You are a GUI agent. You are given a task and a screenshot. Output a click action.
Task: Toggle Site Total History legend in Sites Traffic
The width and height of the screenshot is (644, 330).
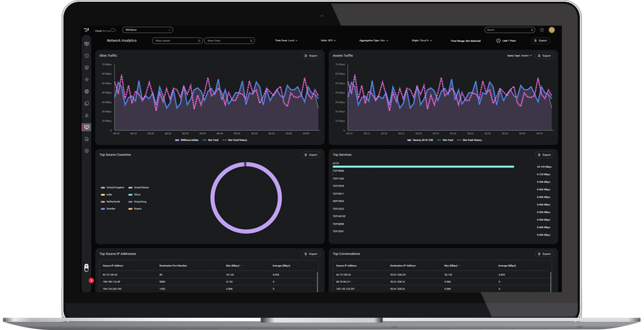(x=236, y=140)
